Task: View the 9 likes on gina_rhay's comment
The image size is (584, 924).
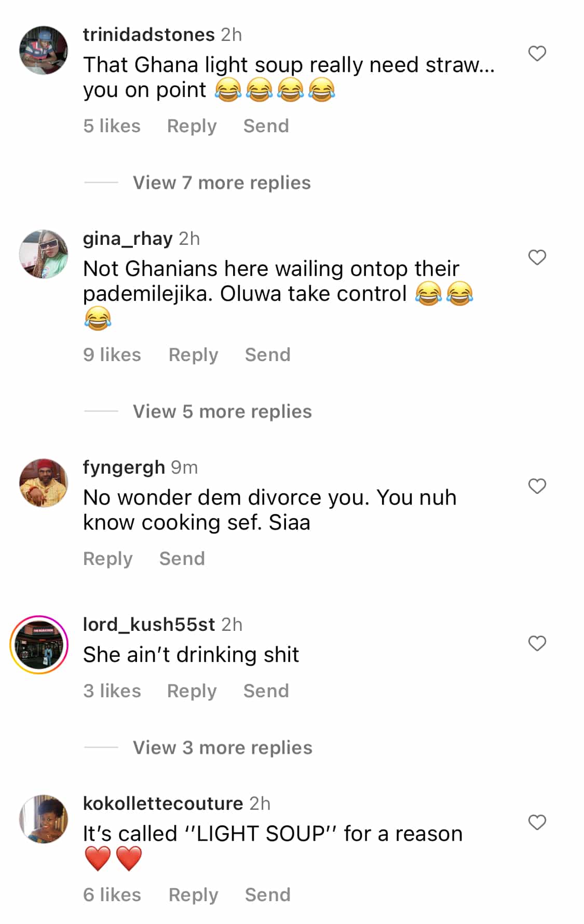Action: 112,355
